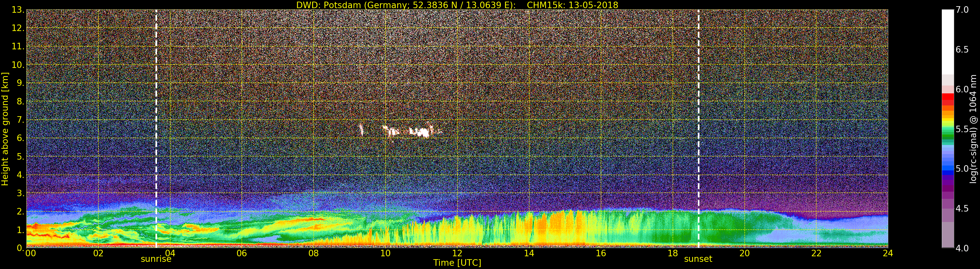Click the time axis tick label '06'
980x269 pixels.
coord(242,253)
